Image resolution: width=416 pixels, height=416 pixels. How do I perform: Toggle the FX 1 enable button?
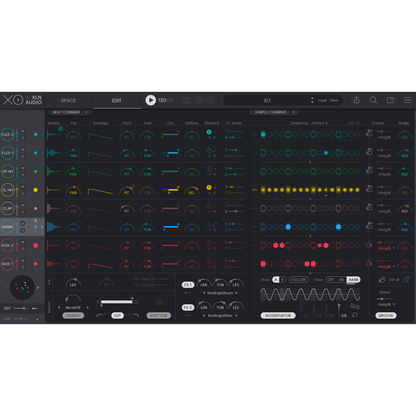coord(188,285)
